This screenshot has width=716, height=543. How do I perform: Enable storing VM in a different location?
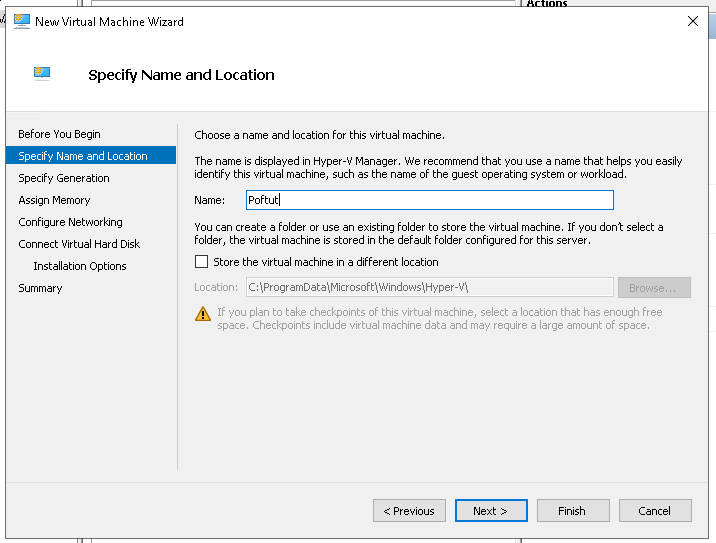tap(201, 262)
